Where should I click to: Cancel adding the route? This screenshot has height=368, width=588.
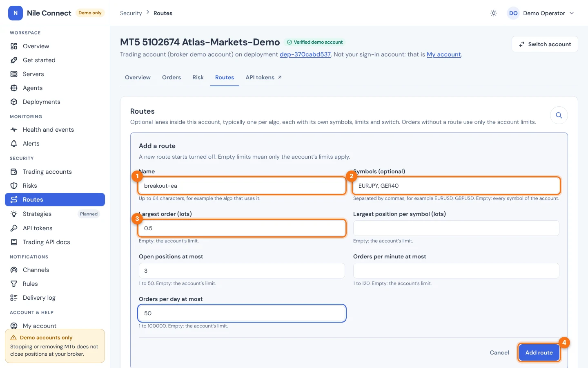[x=499, y=352]
